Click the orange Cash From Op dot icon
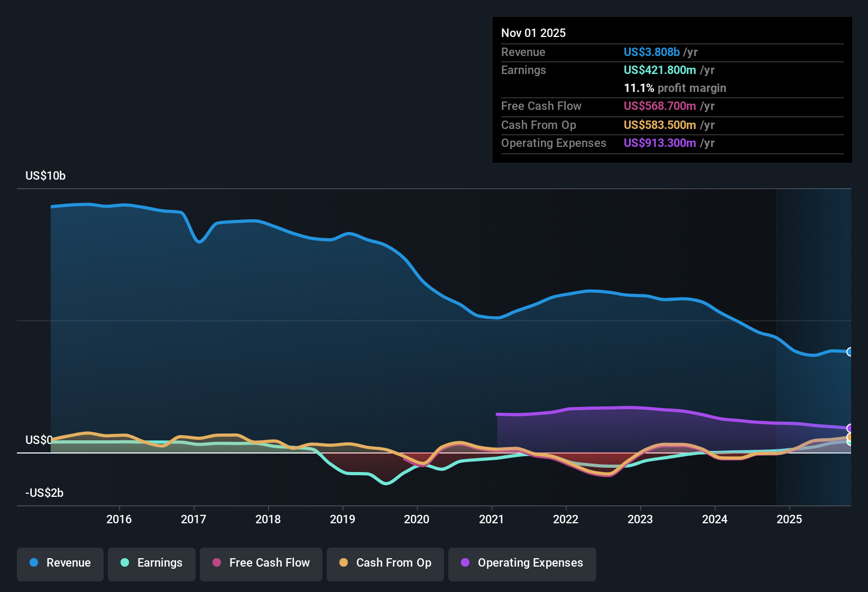The height and width of the screenshot is (592, 868). point(344,563)
